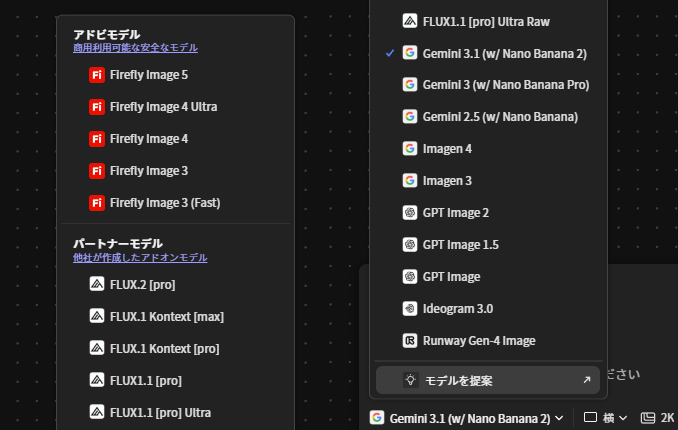Click the モデルを提案 button

click(x=488, y=380)
